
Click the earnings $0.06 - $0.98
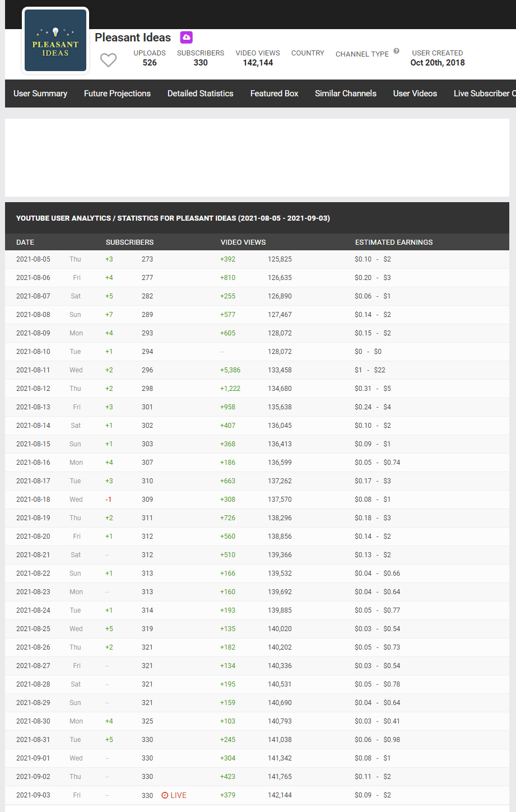(x=378, y=740)
